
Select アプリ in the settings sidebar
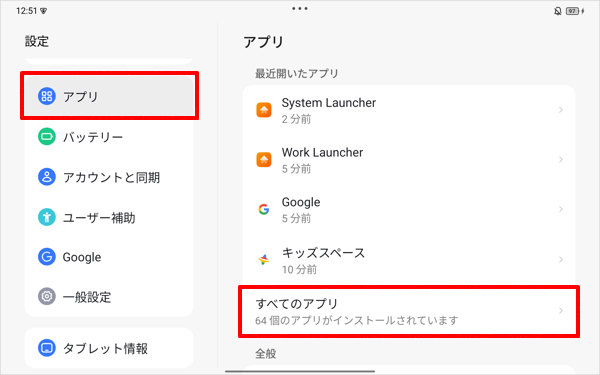point(109,96)
